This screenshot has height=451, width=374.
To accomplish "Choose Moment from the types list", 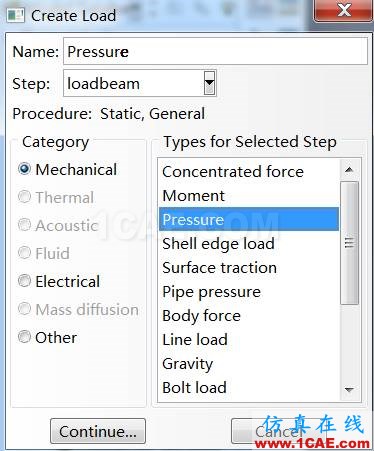I will (x=249, y=195).
